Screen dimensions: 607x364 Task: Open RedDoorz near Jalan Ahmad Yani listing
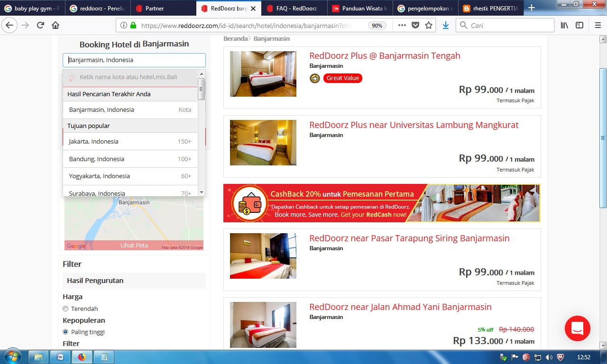pos(400,307)
